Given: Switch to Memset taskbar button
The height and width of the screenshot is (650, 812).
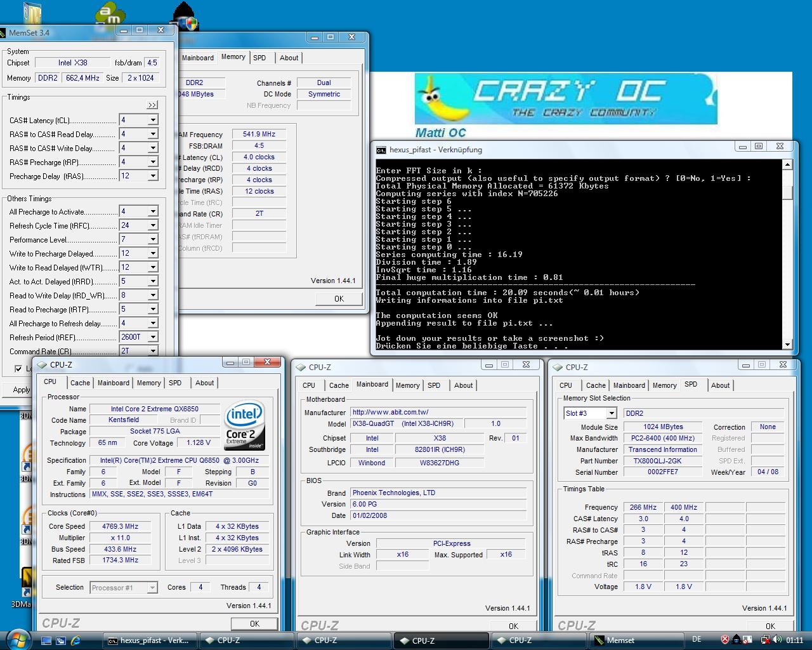Looking at the screenshot, I should pos(635,640).
